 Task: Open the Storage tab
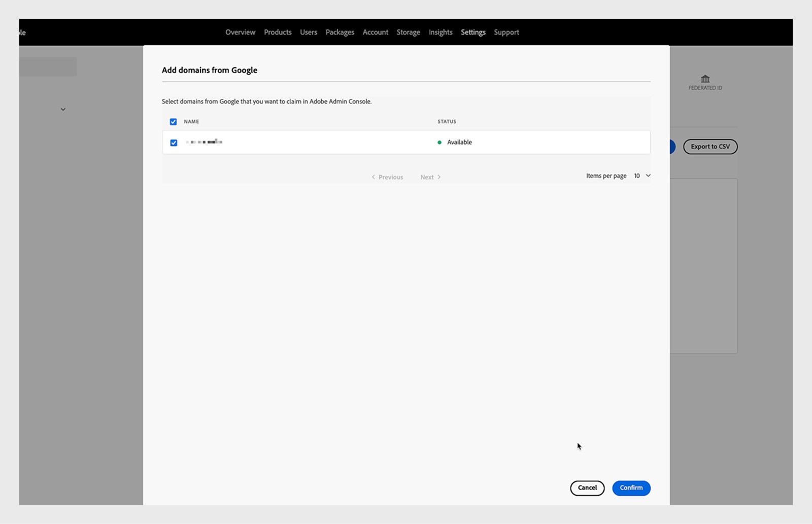pos(409,32)
